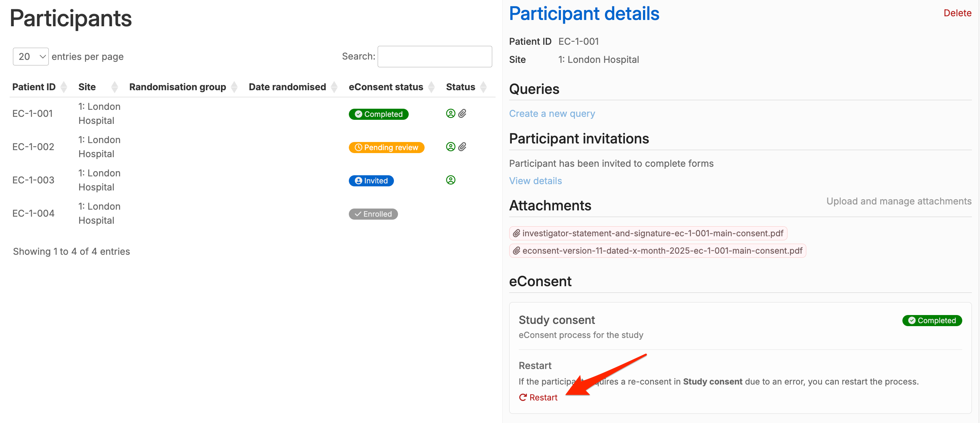Click the Pending review status badge
Viewport: 980px width, 423px height.
click(x=386, y=147)
